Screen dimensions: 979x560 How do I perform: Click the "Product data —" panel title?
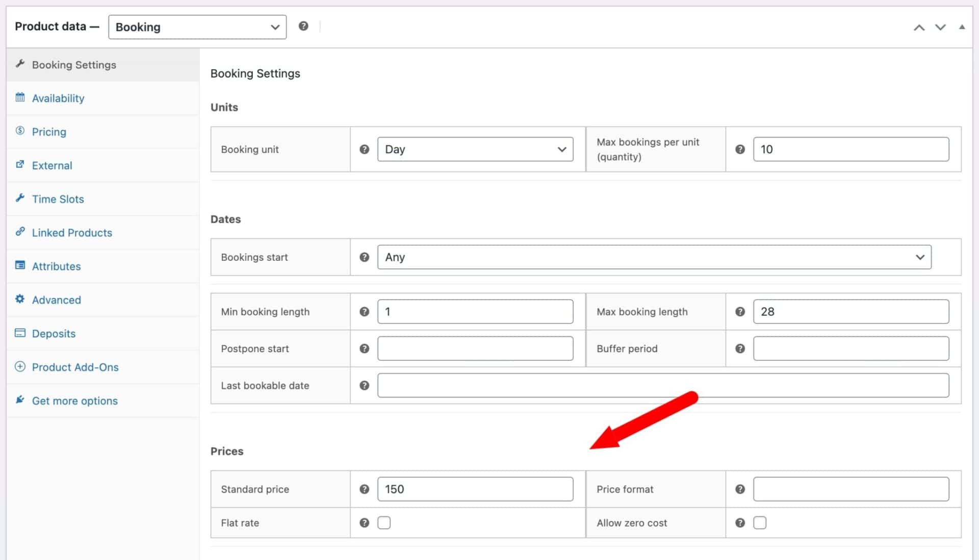click(x=57, y=26)
